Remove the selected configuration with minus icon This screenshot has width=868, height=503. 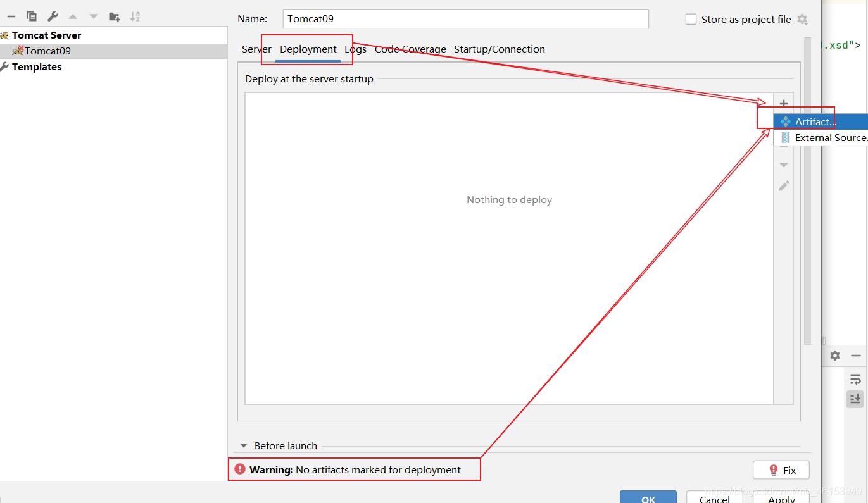11,16
